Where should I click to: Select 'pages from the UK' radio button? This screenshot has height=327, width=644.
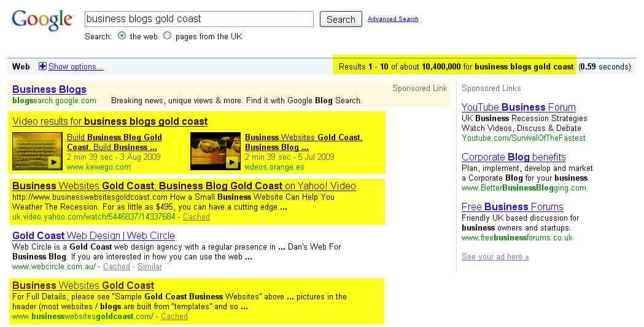[x=167, y=36]
